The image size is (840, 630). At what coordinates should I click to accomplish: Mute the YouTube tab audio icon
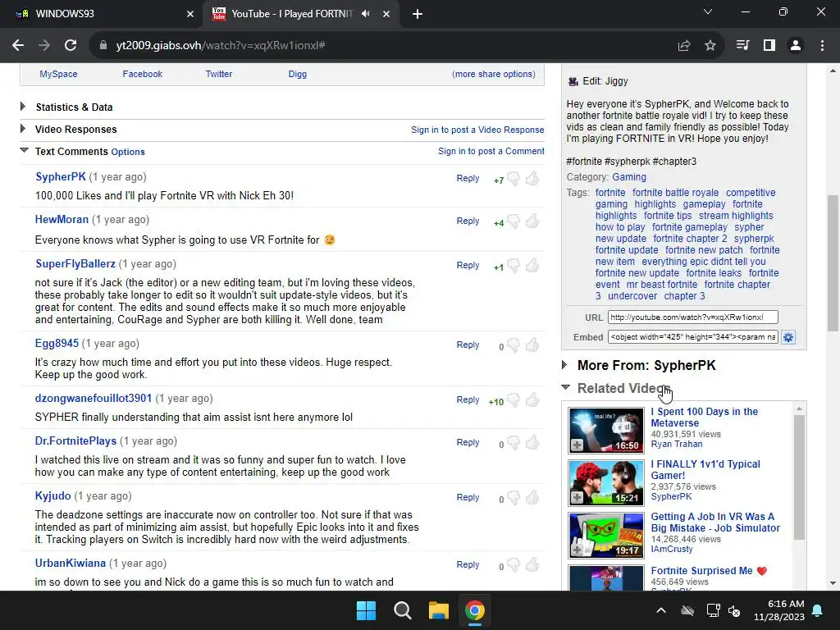point(365,14)
